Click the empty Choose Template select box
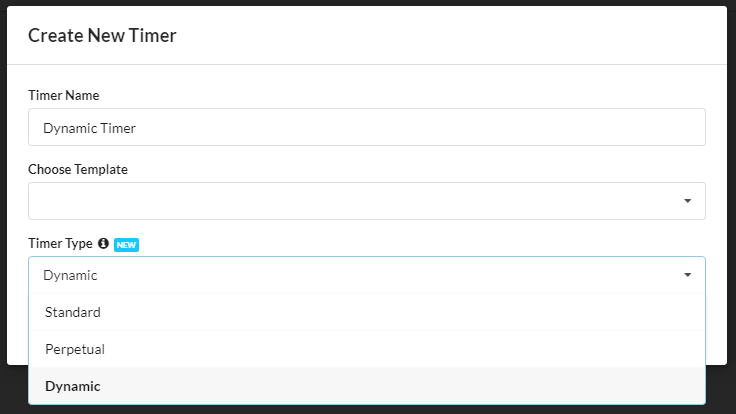 367,201
